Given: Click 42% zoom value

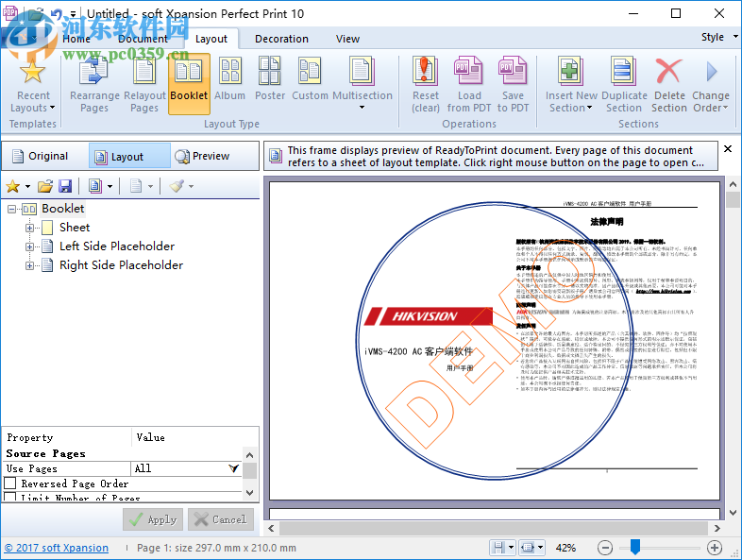Looking at the screenshot, I should point(565,548).
